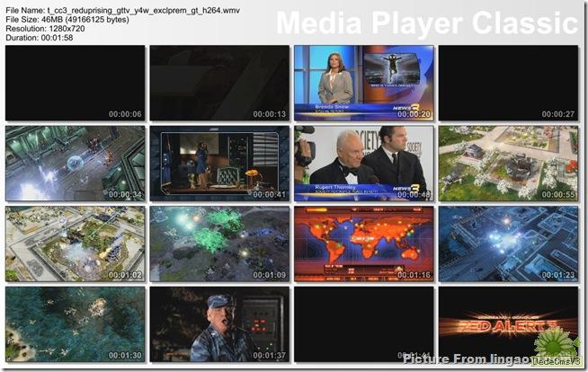Open the blue night base thumbnail at 00:01:23
This screenshot has height=372, width=588.
509,244
